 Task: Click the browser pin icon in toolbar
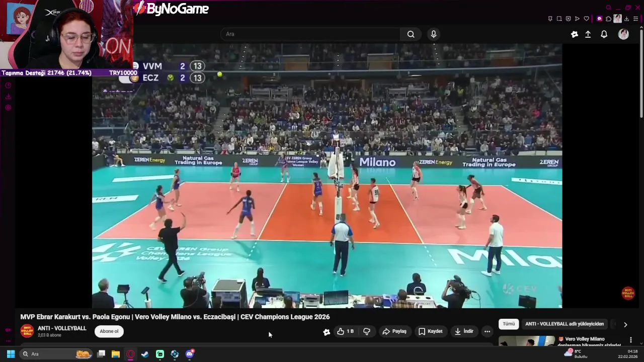550,19
